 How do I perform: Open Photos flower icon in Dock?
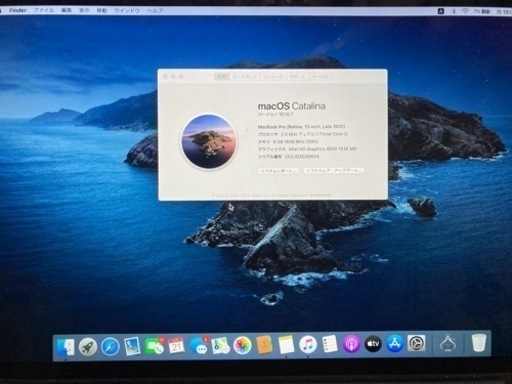242,346
